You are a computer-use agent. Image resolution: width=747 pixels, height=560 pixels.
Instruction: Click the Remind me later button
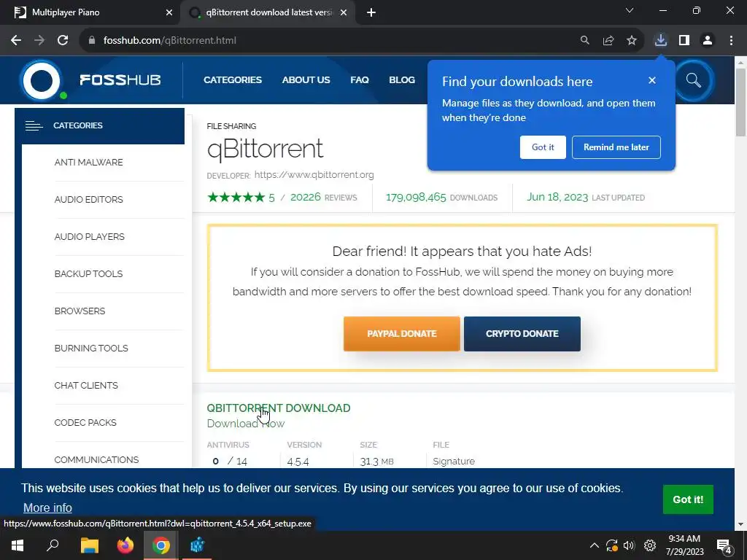(616, 147)
